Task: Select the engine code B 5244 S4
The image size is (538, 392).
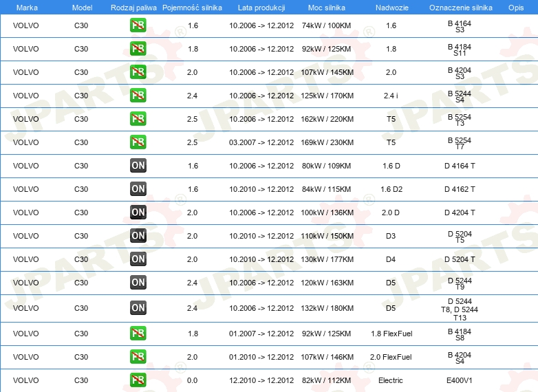Action: tap(460, 96)
